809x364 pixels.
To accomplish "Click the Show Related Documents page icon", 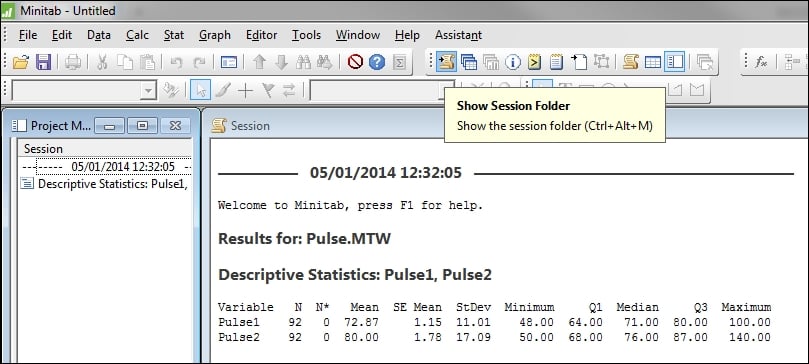I will [x=579, y=62].
